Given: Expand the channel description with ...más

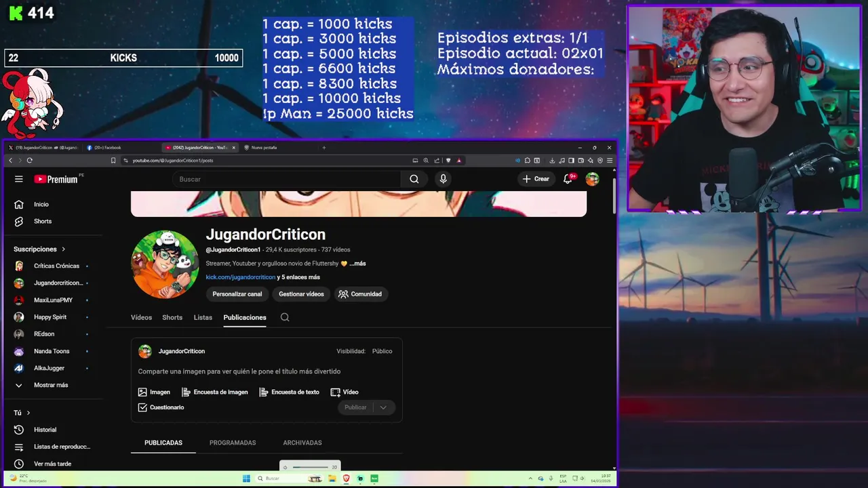Looking at the screenshot, I should [357, 264].
